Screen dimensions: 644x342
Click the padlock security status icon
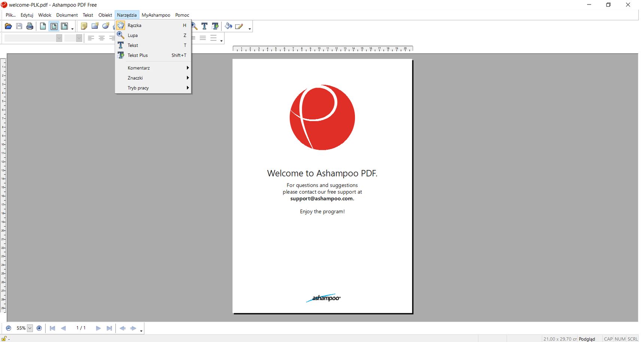coord(4,339)
